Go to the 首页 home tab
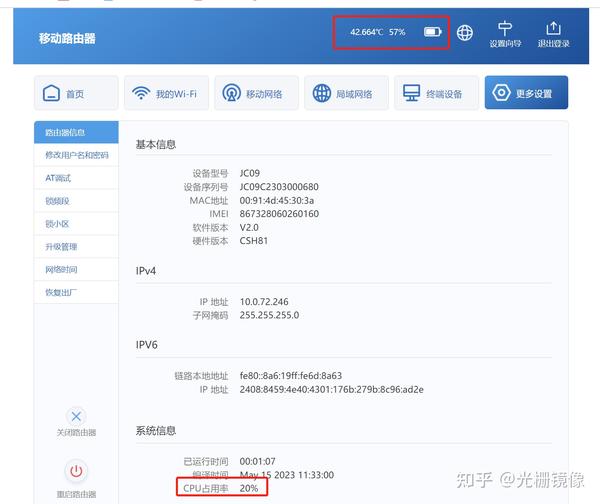 click(x=76, y=93)
